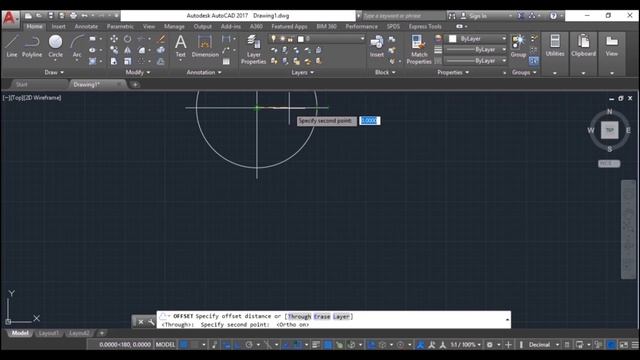Click the Move tool in Modify panel
This screenshot has width=640, height=360.
tap(114, 39)
